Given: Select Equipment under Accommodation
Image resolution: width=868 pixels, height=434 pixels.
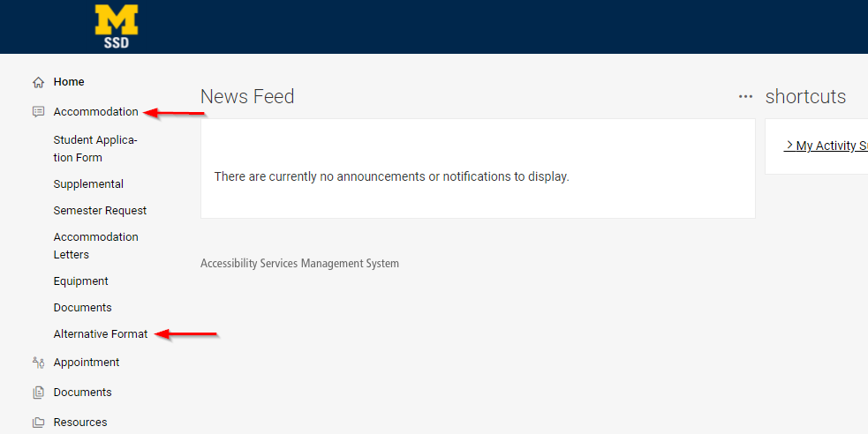Looking at the screenshot, I should coord(80,281).
